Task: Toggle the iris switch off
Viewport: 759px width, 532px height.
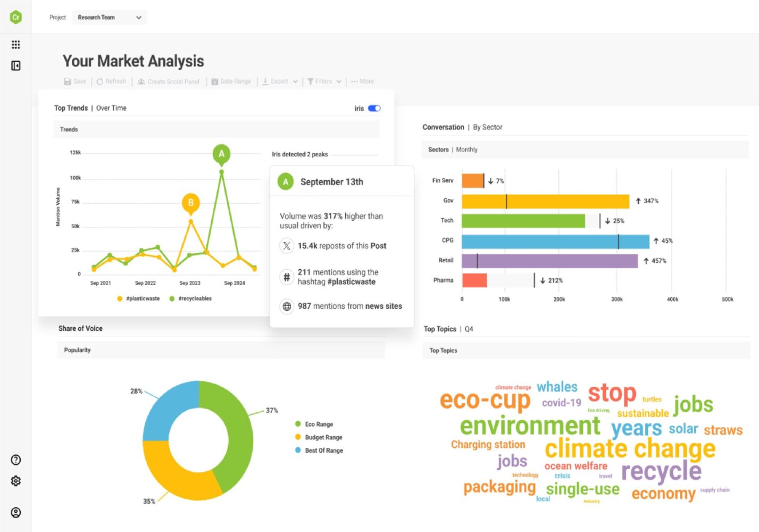Action: pyautogui.click(x=374, y=109)
